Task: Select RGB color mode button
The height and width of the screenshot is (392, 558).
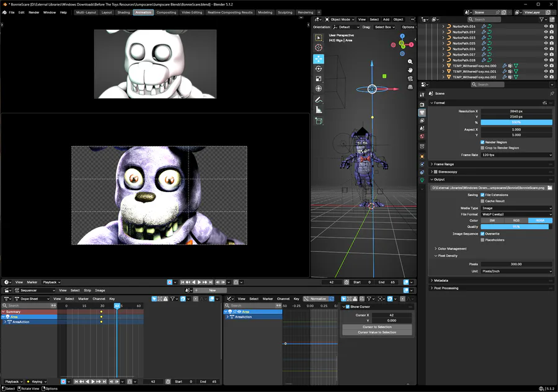Action: point(516,220)
